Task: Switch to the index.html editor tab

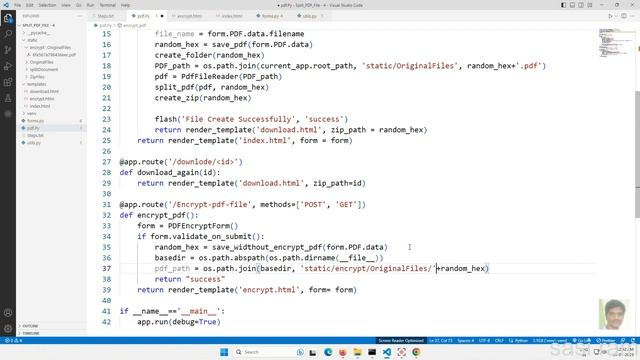Action: coord(231,16)
